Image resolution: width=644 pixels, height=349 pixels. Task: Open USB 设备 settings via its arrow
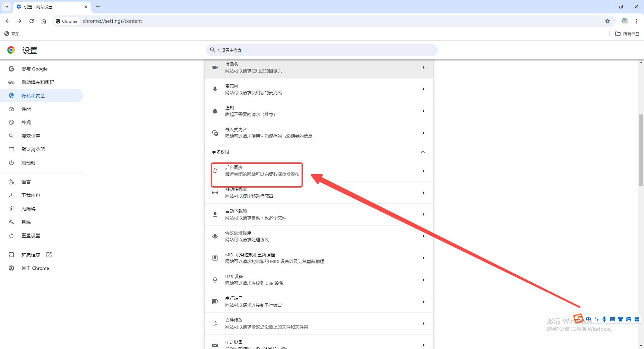[424, 280]
